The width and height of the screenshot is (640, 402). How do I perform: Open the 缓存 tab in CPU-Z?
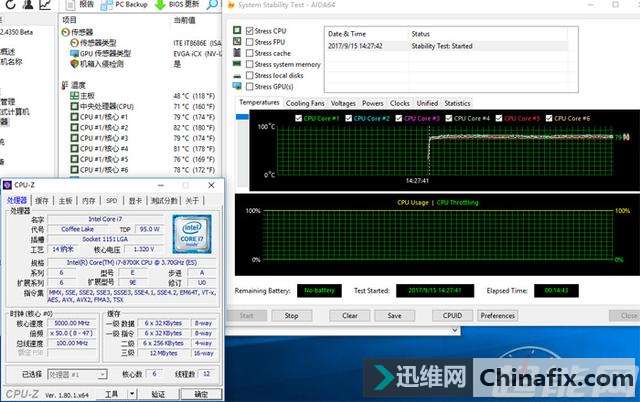[42, 200]
